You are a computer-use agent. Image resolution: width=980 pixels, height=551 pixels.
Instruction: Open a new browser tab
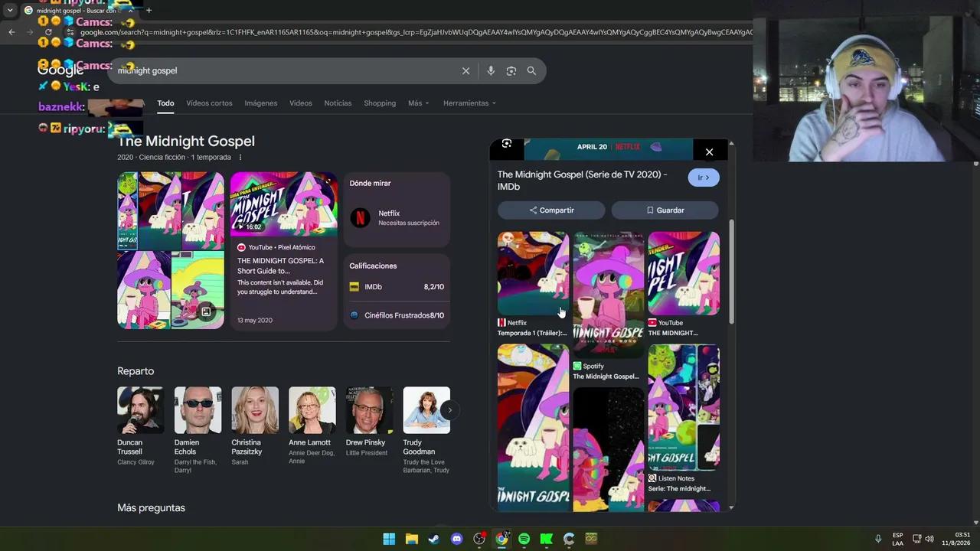(149, 11)
